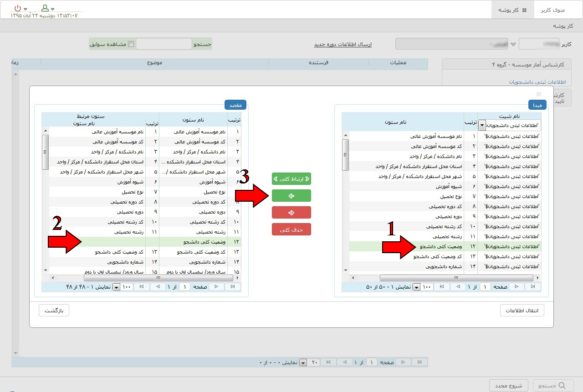
Task: Toggle the مشاهده سوابق checkbox
Action: pos(131,44)
